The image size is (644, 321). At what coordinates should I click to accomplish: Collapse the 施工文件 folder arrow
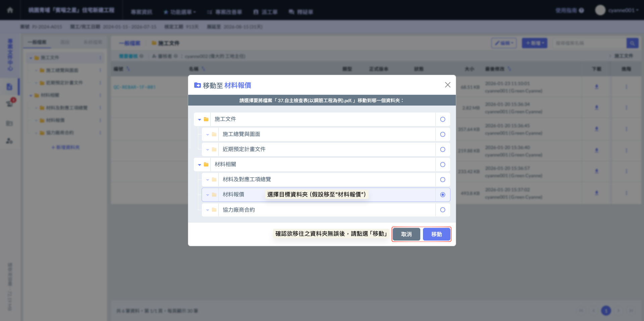click(x=200, y=120)
